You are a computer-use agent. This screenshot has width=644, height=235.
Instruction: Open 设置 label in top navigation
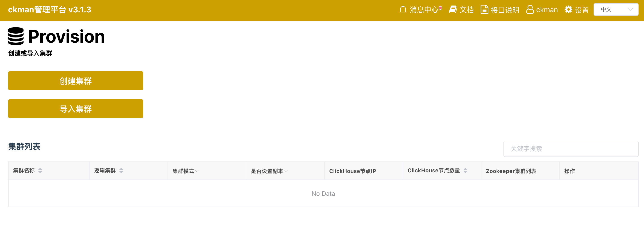click(581, 10)
